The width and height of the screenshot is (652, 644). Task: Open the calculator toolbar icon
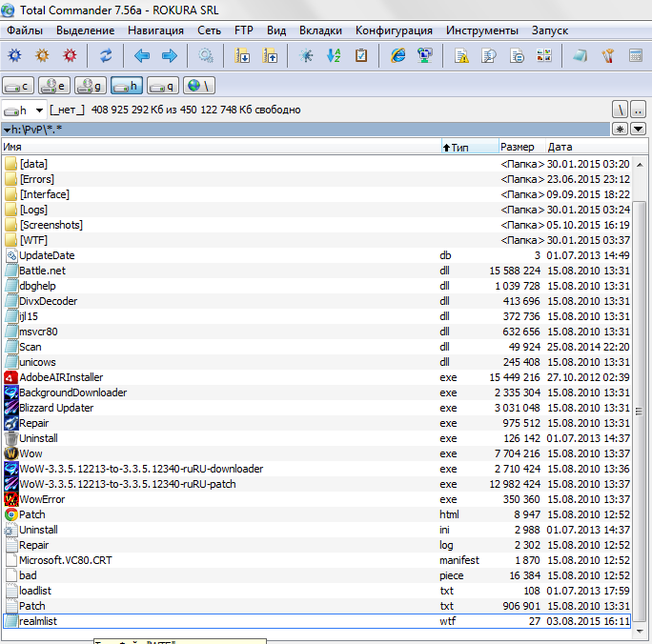[635, 55]
